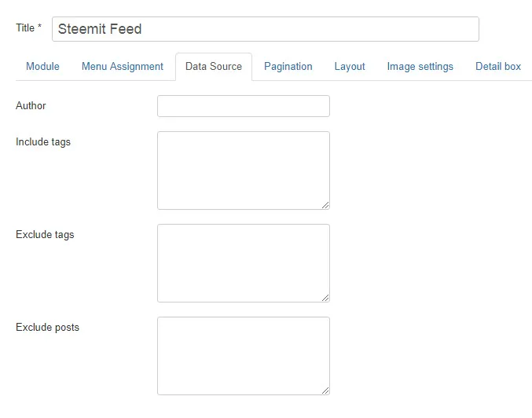This screenshot has height=418, width=532.
Task: Click the Author label
Action: (31, 105)
